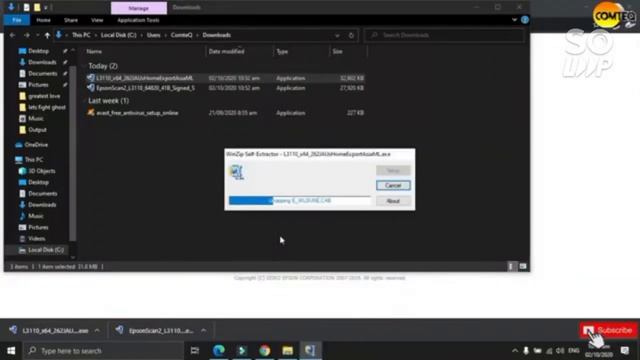This screenshot has height=360, width=640.
Task: Click 'Users' in the address path
Action: [153, 35]
